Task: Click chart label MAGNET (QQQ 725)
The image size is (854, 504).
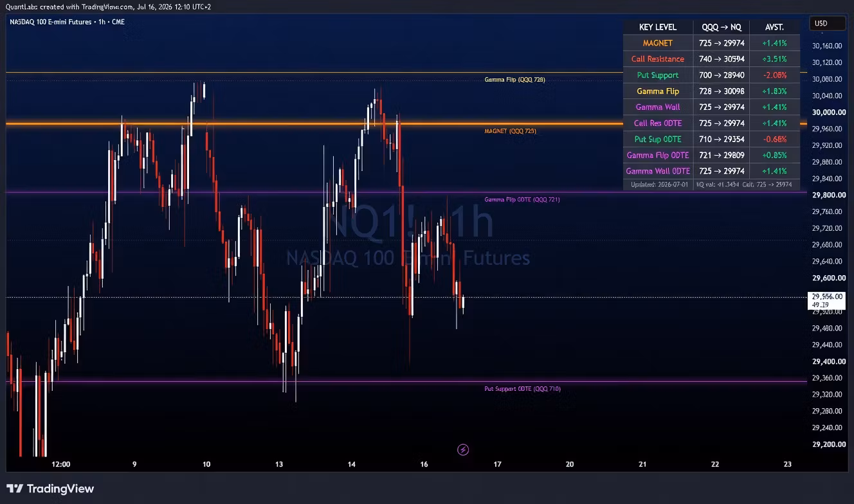Action: (x=510, y=130)
